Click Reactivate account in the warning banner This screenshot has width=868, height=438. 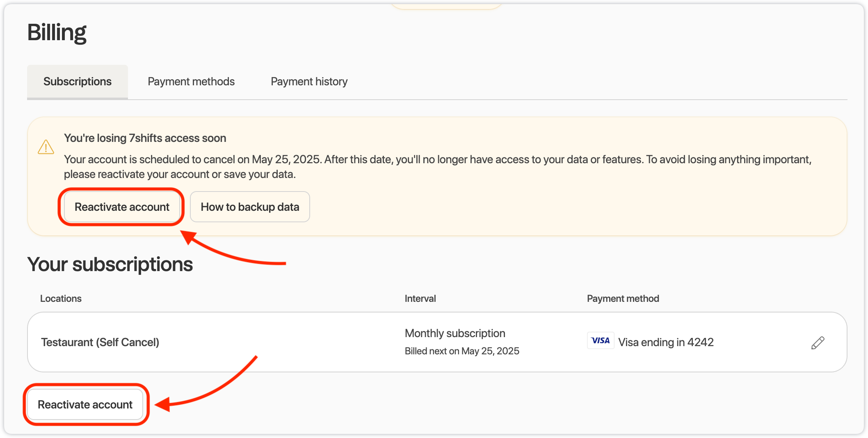(x=122, y=207)
